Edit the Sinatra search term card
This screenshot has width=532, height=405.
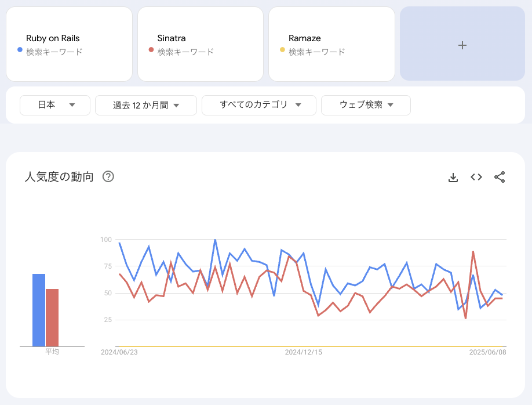(201, 44)
